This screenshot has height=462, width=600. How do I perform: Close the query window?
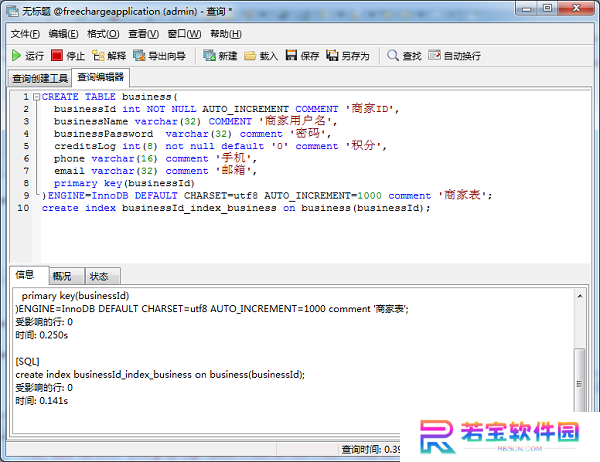[x=576, y=8]
